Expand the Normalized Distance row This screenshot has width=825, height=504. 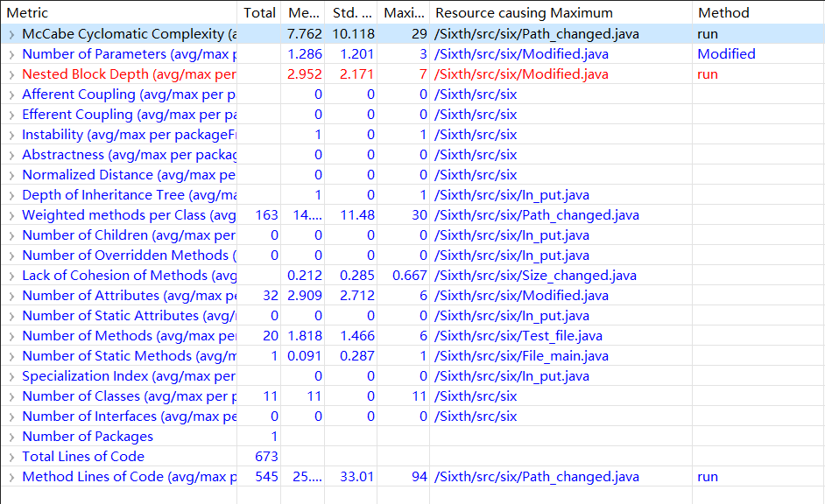(x=11, y=176)
